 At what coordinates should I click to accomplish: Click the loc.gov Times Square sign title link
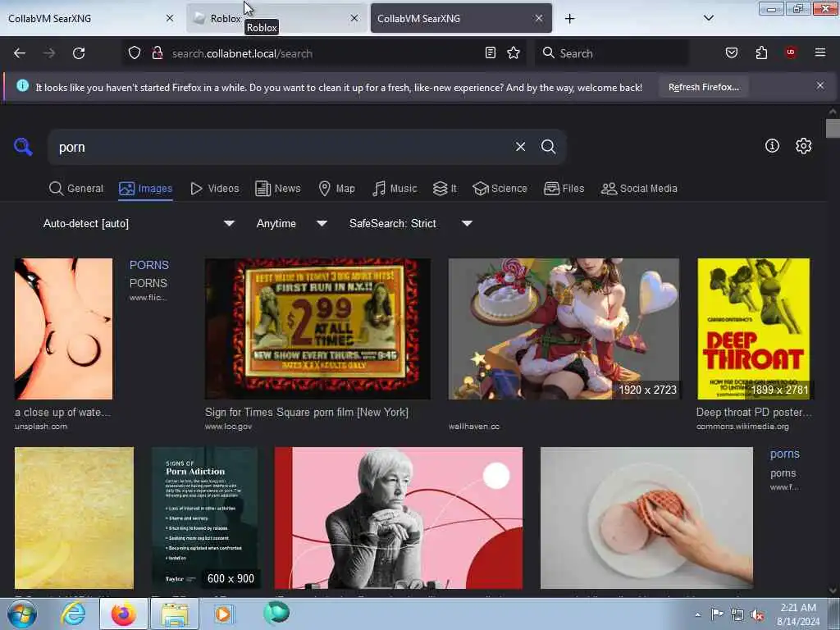pos(307,412)
